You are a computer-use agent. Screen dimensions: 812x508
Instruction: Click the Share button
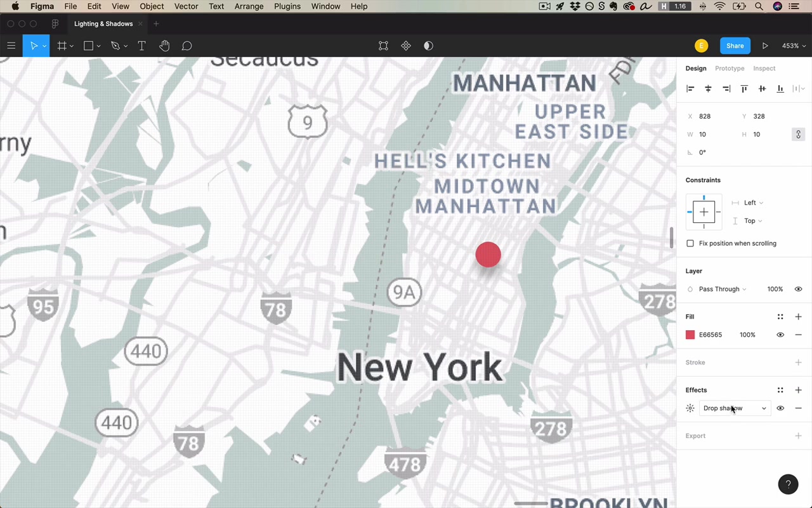[x=735, y=46]
